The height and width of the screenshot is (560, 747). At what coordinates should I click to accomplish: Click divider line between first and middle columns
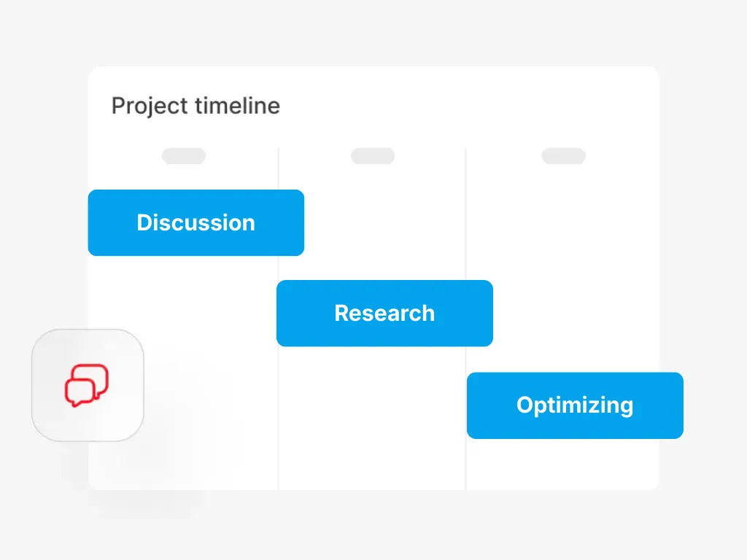point(278,319)
